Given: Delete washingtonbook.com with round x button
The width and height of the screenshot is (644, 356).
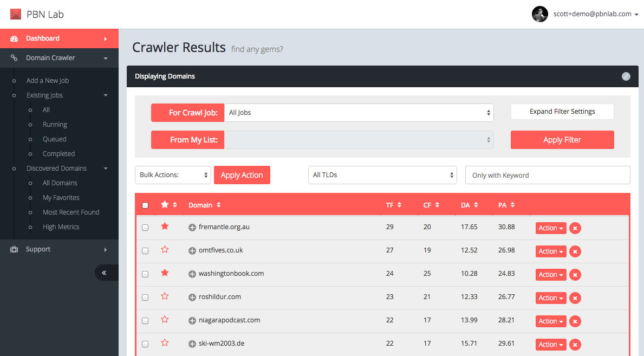Looking at the screenshot, I should tap(575, 275).
